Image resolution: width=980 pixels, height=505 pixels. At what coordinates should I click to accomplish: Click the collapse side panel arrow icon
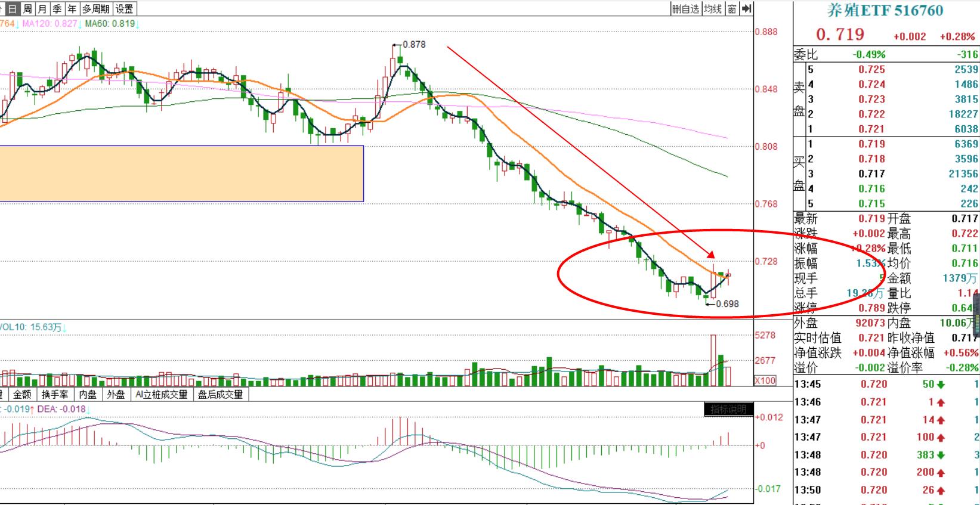(746, 9)
